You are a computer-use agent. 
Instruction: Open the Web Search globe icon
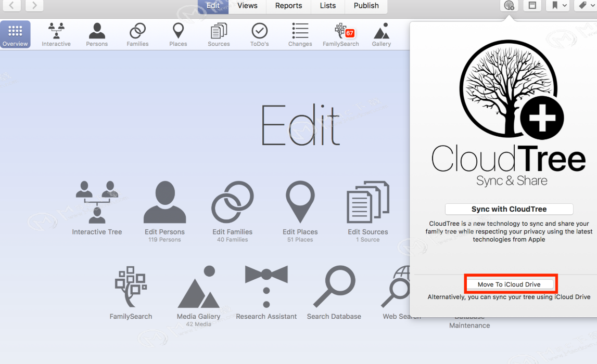[396, 287]
